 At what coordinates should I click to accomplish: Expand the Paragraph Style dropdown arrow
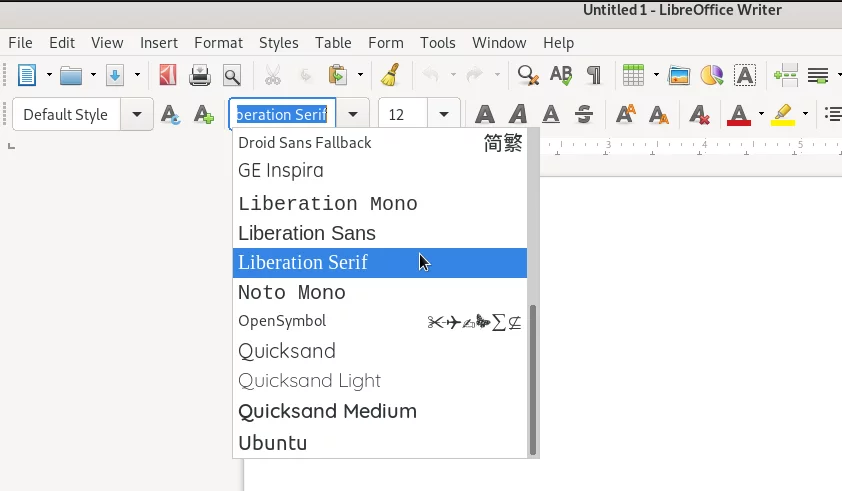pyautogui.click(x=137, y=114)
